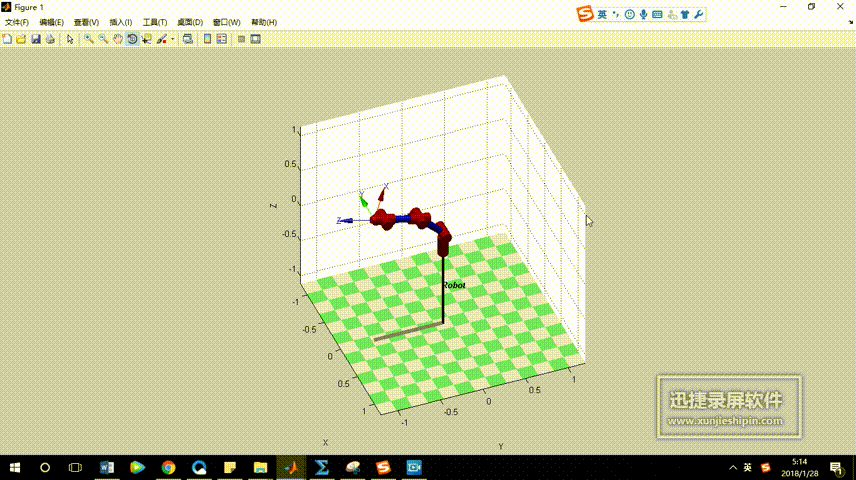Image resolution: width=856 pixels, height=480 pixels.
Task: Click the tray input language 英 indicator
Action: tap(748, 467)
